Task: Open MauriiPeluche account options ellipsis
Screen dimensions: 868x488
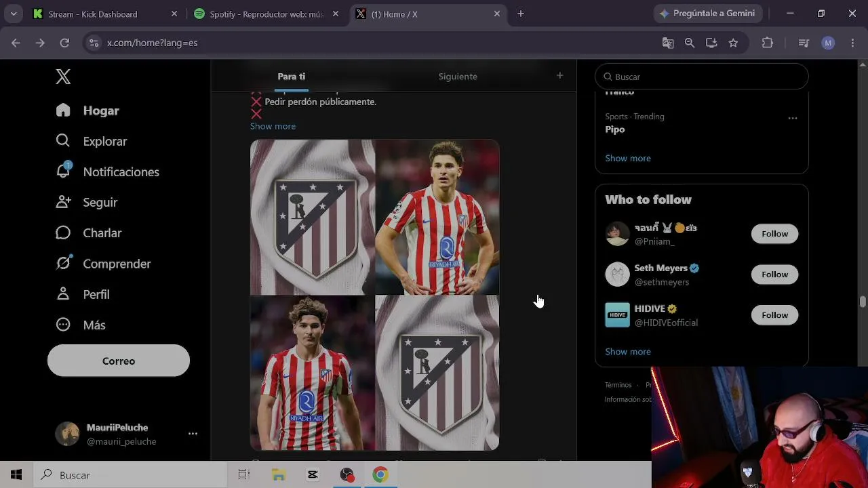Action: 193,434
